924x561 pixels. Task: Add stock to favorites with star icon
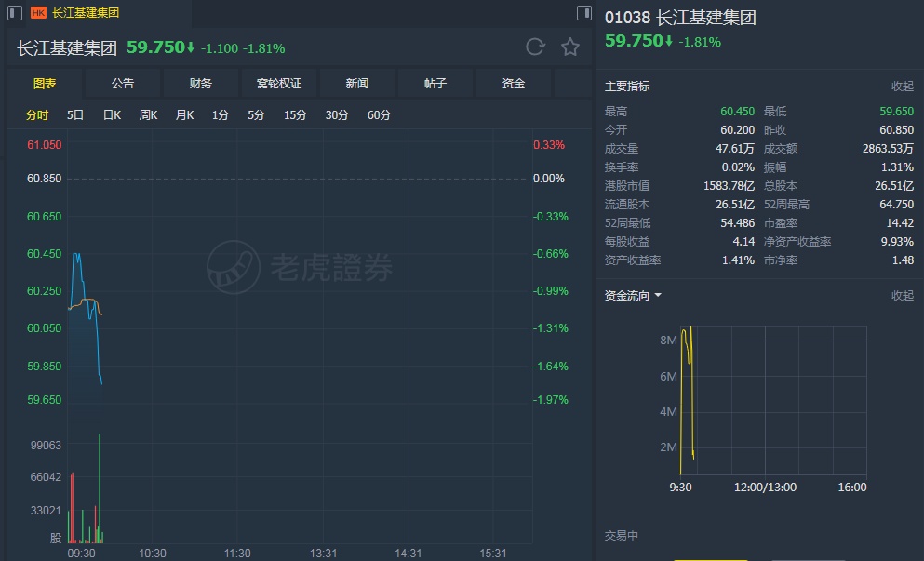[570, 47]
